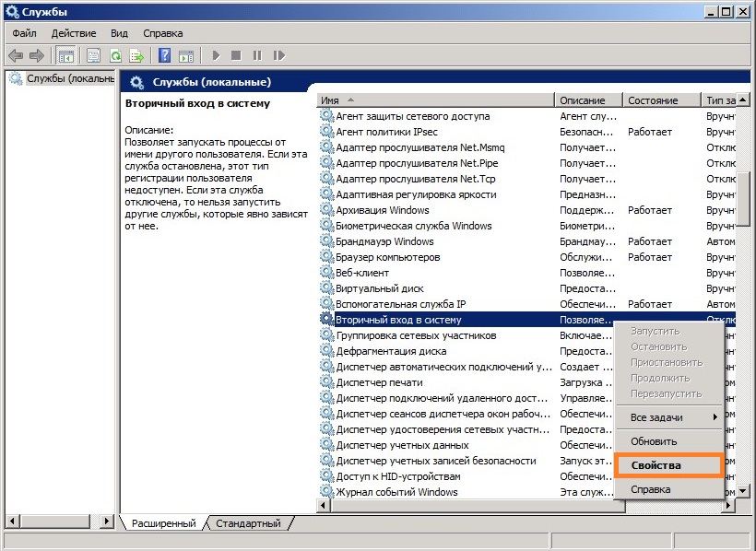This screenshot has height=551, width=756.
Task: Switch to the Стандартный tab
Action: 248,523
